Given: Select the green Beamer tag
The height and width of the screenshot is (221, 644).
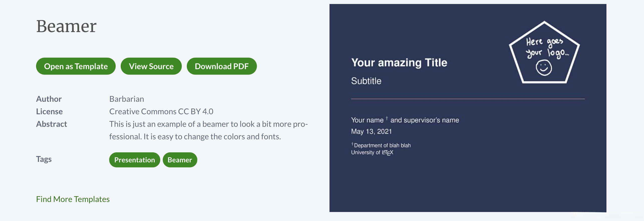Looking at the screenshot, I should [x=180, y=160].
